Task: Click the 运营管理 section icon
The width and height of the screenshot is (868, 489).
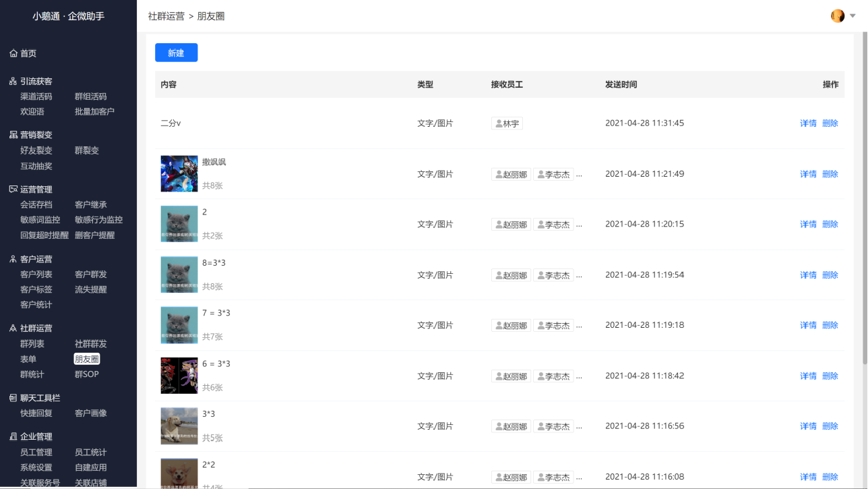Action: click(x=13, y=190)
